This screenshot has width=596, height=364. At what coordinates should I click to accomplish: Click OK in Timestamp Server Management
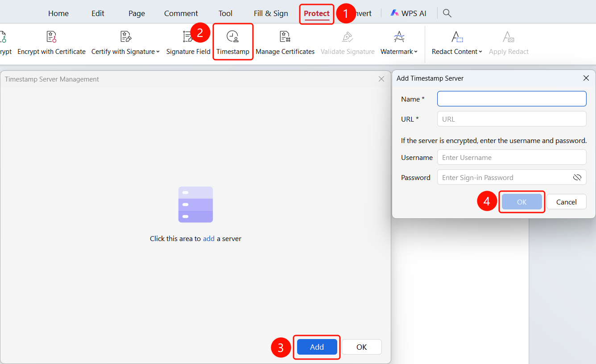[362, 347]
